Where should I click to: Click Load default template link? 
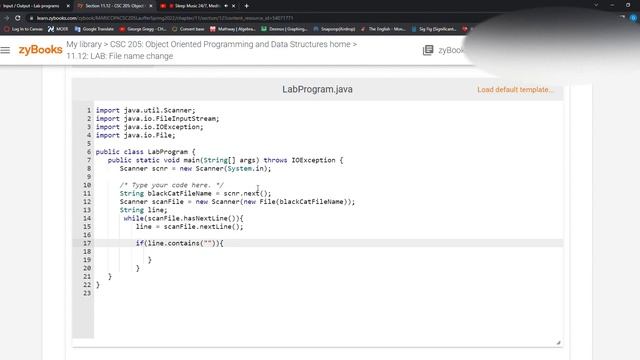516,89
